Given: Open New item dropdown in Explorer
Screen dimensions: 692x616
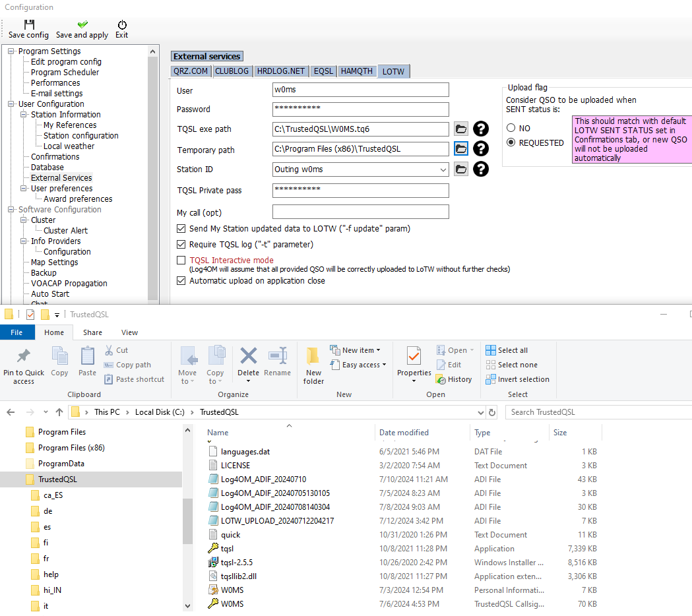Looking at the screenshot, I should point(356,350).
